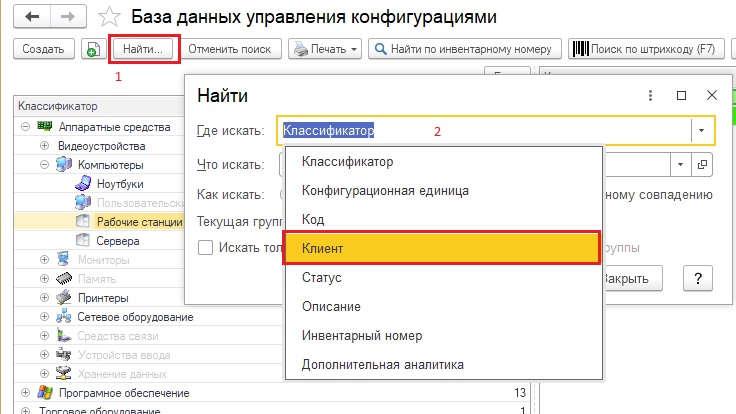Viewport: 736px width, 414px height.
Task: Click Поиск по штрихкоду (F7) button
Action: click(x=647, y=48)
